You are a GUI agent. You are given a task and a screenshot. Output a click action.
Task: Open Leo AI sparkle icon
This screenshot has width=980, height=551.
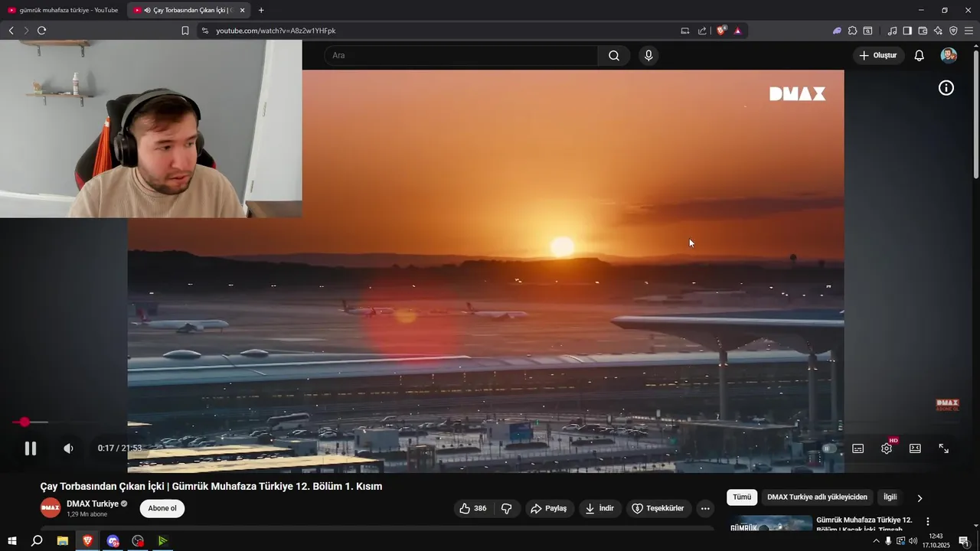(x=938, y=31)
